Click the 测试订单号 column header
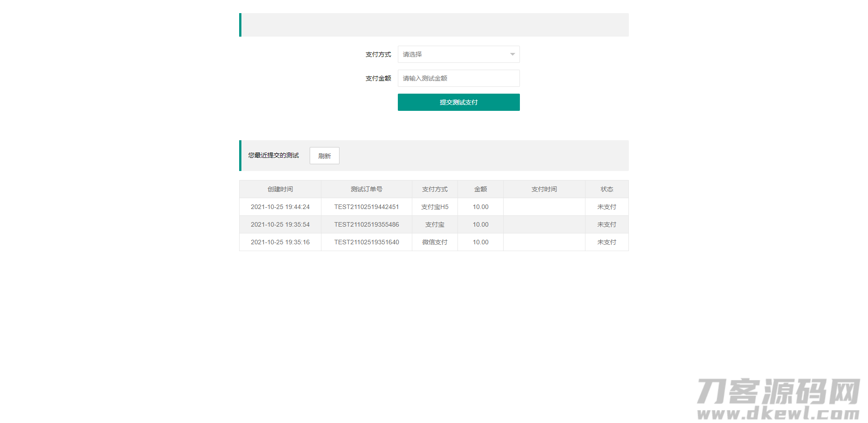868x423 pixels. pyautogui.click(x=366, y=189)
